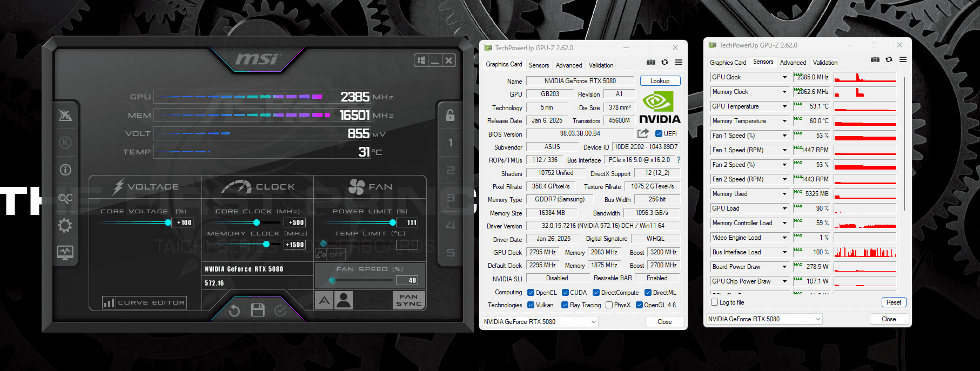Toggle the DirectCompute checkbox
This screenshot has width=980, height=371.
click(x=596, y=293)
